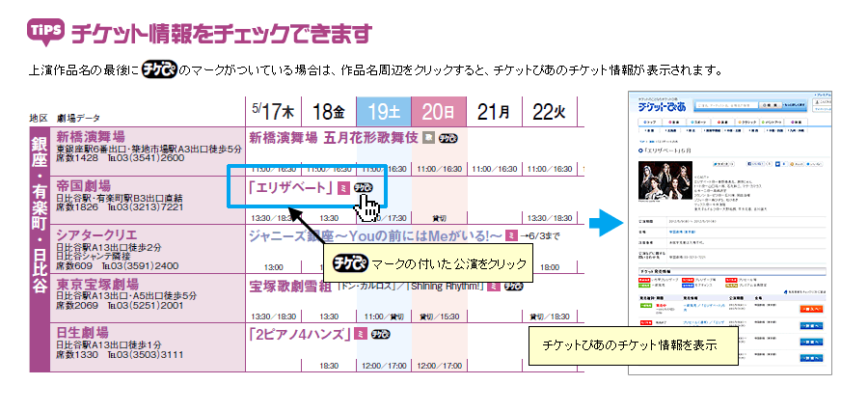Click 18:00 under 22火 in シアタークリエ row
This screenshot has width=868, height=412.
550,267
